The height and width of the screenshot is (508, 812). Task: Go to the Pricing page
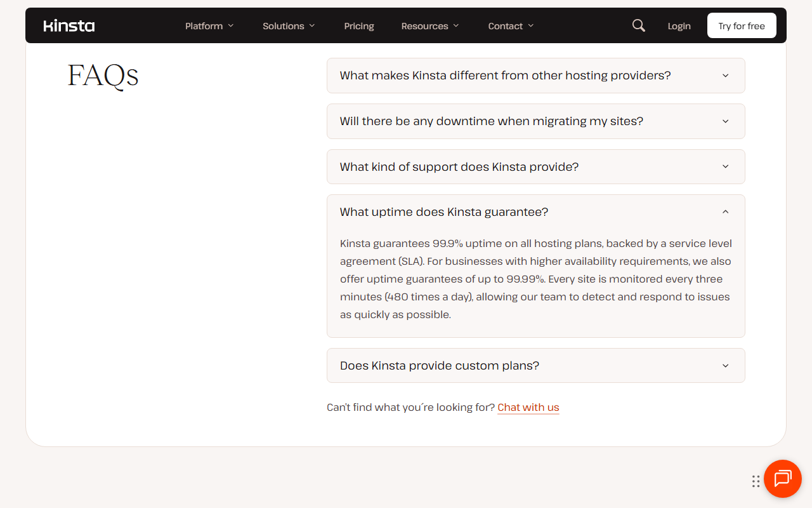[359, 26]
